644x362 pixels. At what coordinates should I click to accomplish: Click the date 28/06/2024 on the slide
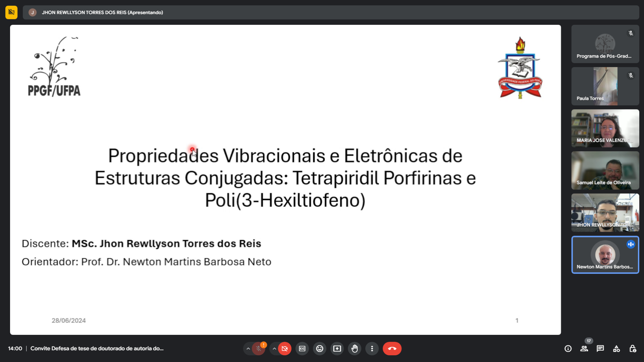(68, 320)
